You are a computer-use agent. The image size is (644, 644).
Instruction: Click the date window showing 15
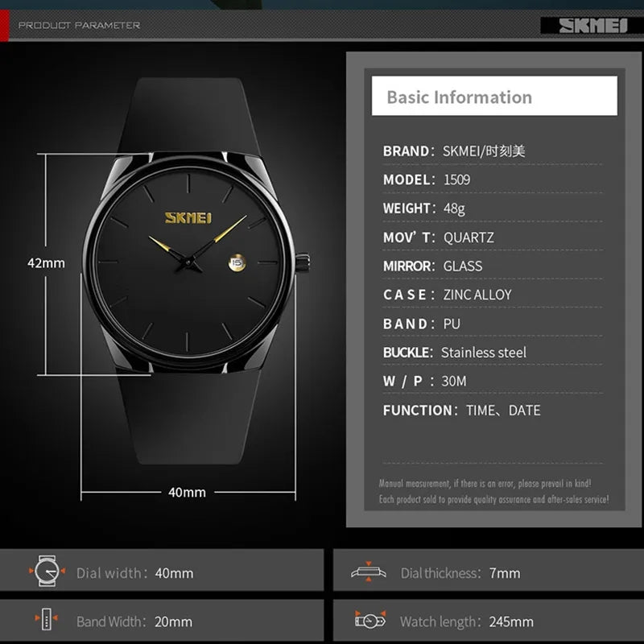237,263
